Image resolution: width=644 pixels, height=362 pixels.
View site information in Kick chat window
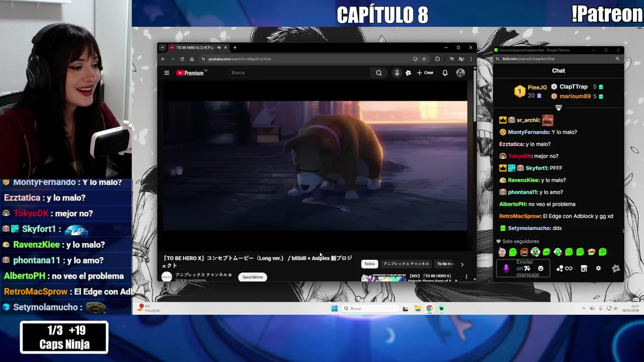[497, 59]
